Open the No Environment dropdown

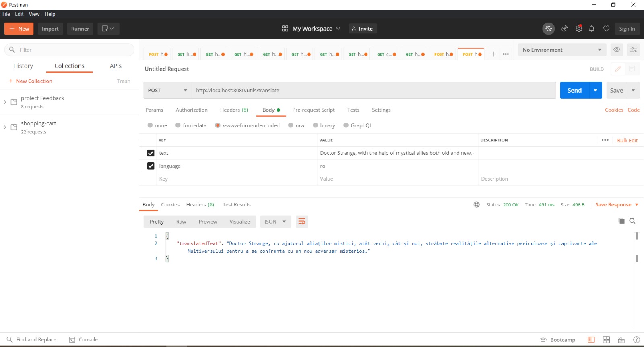pyautogui.click(x=562, y=50)
